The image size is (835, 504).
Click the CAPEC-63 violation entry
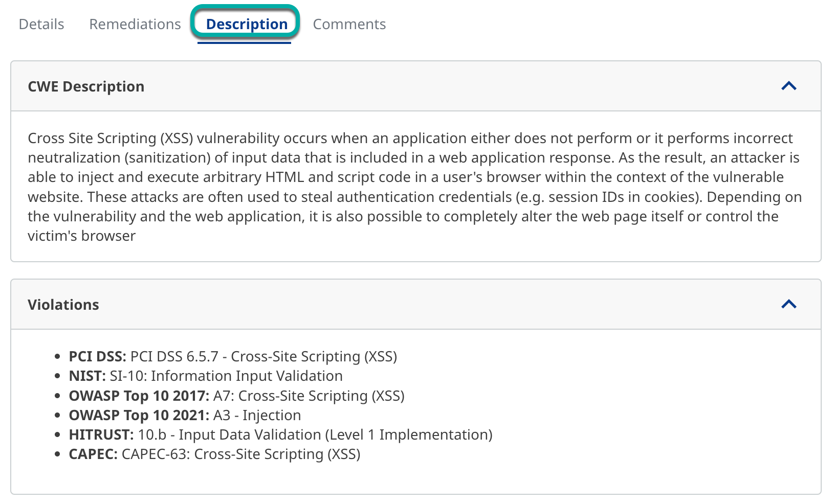click(x=240, y=454)
